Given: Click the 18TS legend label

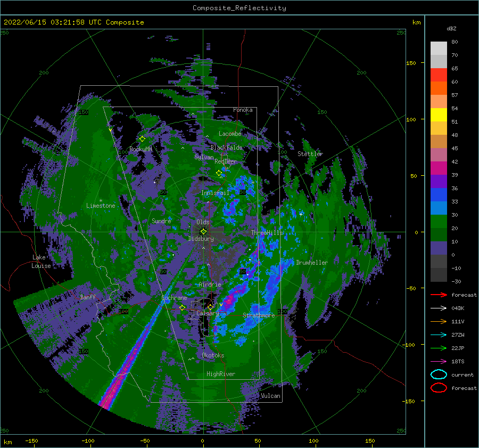Looking at the screenshot, I should pyautogui.click(x=458, y=362).
